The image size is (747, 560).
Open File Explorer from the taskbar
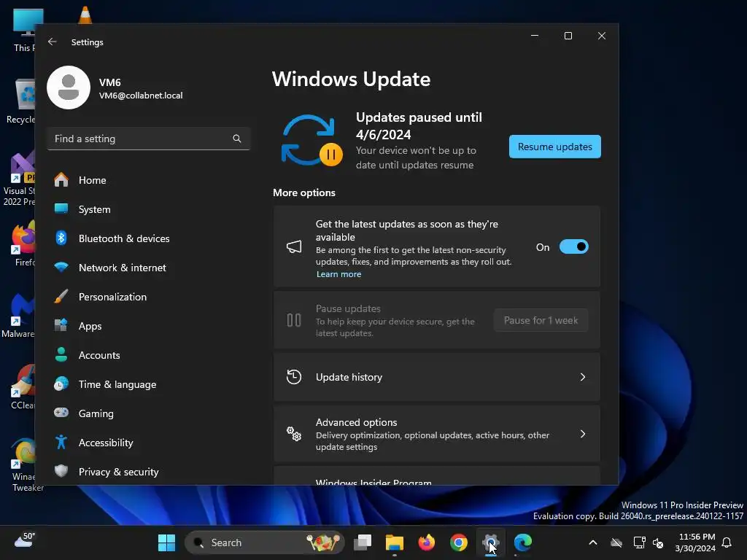[x=395, y=542]
